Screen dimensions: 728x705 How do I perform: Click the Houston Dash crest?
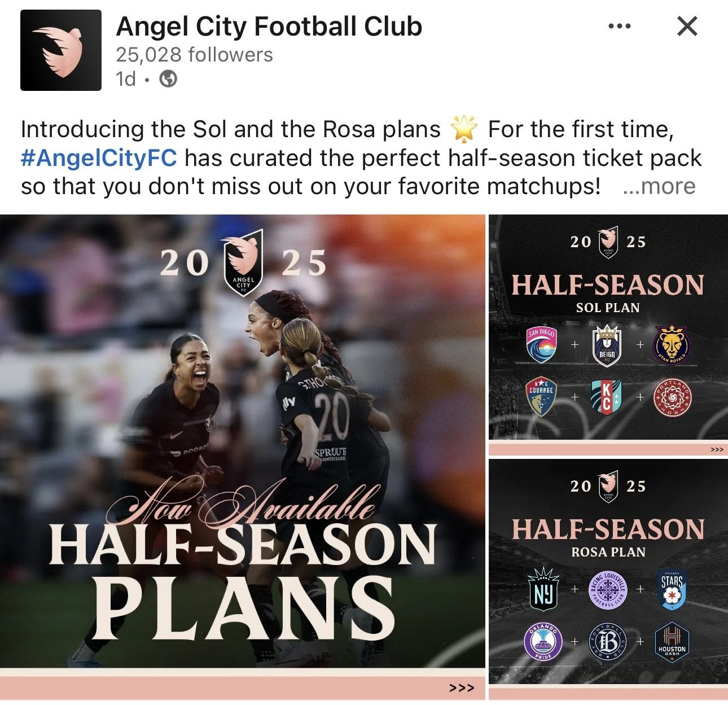[x=672, y=642]
